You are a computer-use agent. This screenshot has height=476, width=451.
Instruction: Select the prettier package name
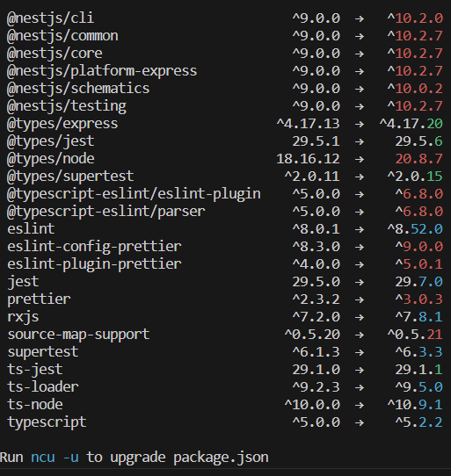(x=39, y=299)
